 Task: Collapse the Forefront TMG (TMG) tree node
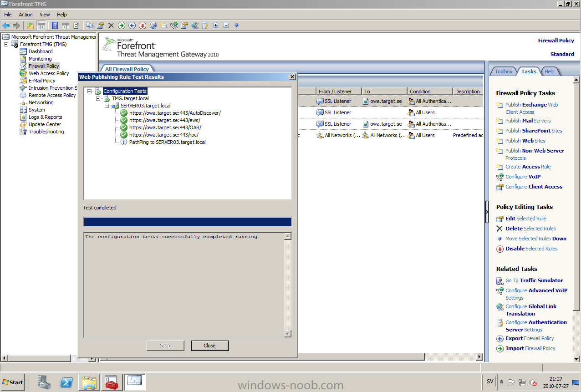tap(6, 44)
